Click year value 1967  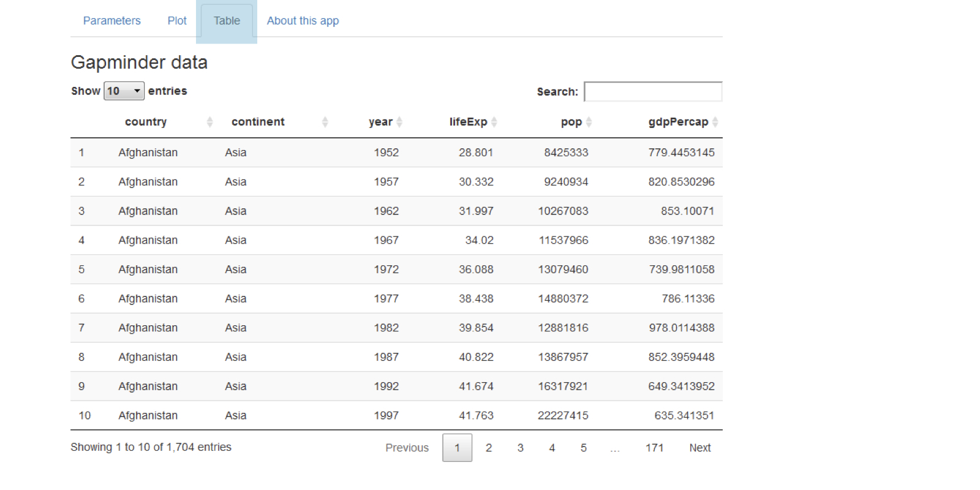point(386,240)
